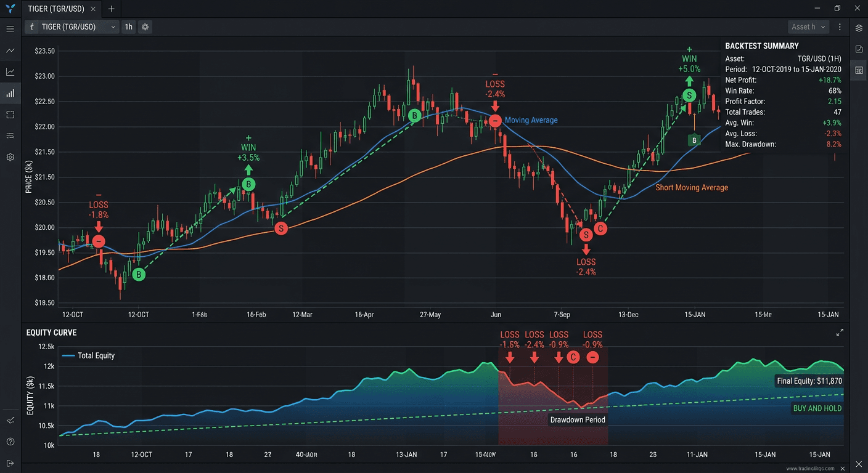
Task: Select the active backtest panel icon on the right
Action: (858, 70)
